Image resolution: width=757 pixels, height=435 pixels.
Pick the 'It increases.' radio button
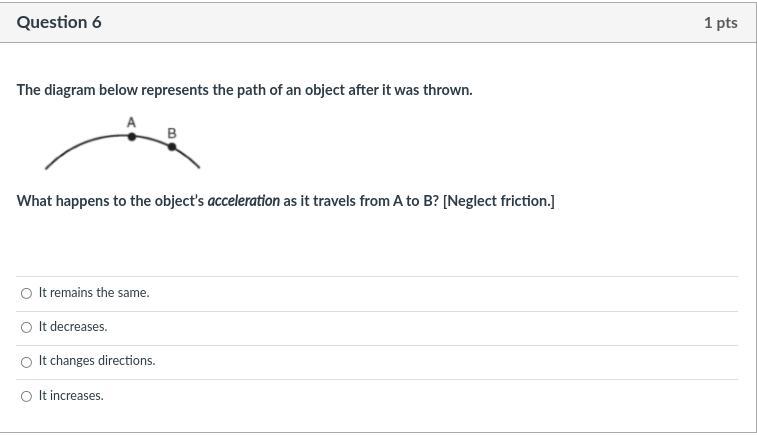pos(27,396)
